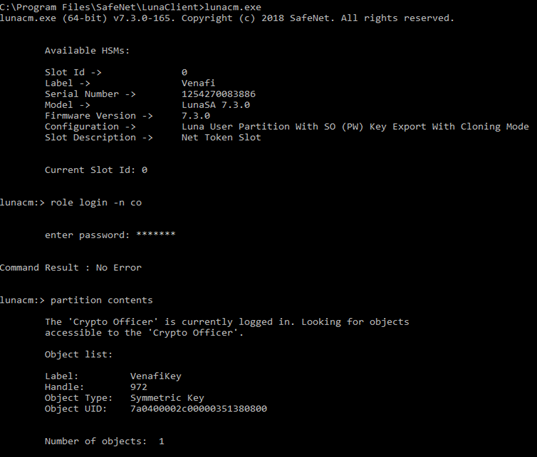This screenshot has width=537, height=458.
Task: Click the Command Result No Error line
Action: [71, 268]
